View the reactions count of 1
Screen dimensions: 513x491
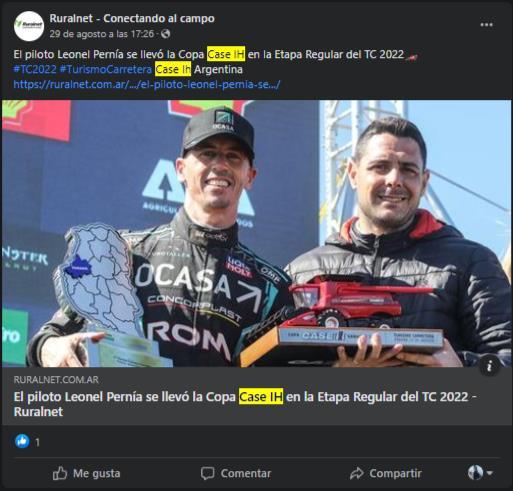37,442
